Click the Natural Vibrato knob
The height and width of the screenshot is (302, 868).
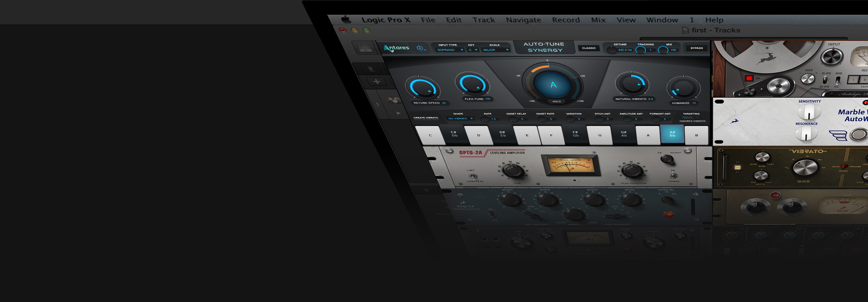click(x=632, y=83)
